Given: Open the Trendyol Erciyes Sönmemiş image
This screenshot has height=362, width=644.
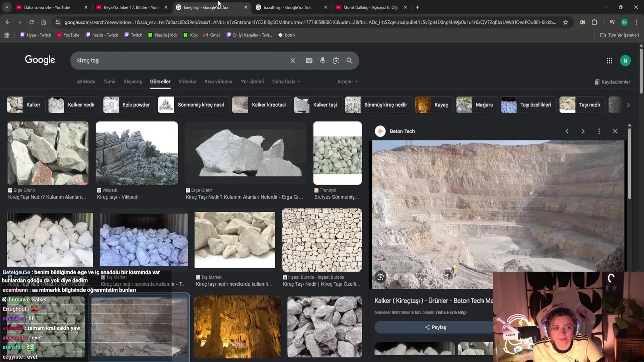Looking at the screenshot, I should [x=338, y=153].
